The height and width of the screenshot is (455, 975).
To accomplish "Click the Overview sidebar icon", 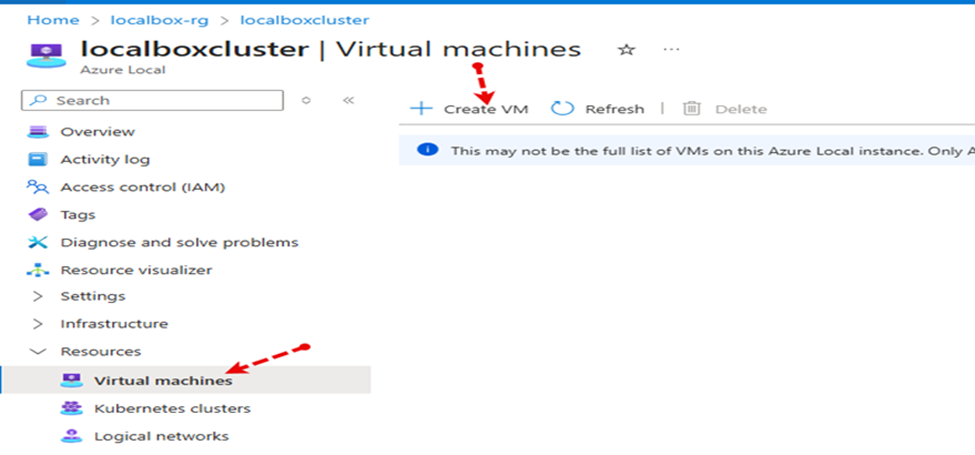I will (37, 132).
